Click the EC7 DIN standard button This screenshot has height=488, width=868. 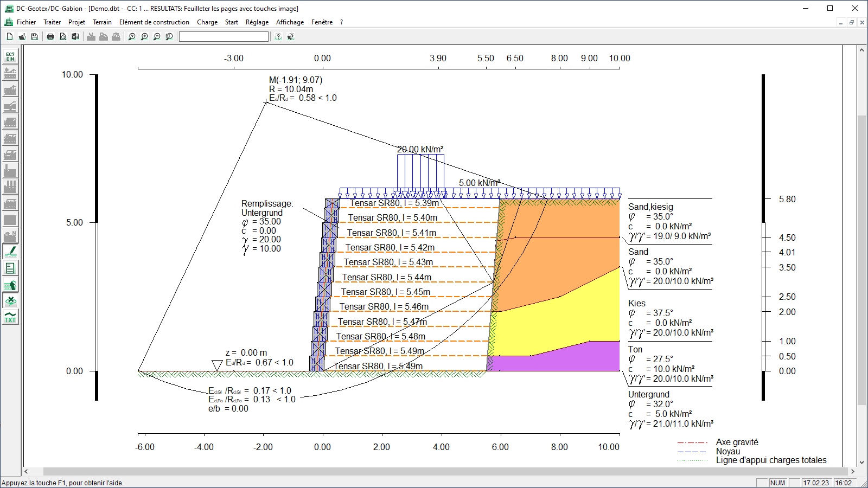tap(10, 56)
